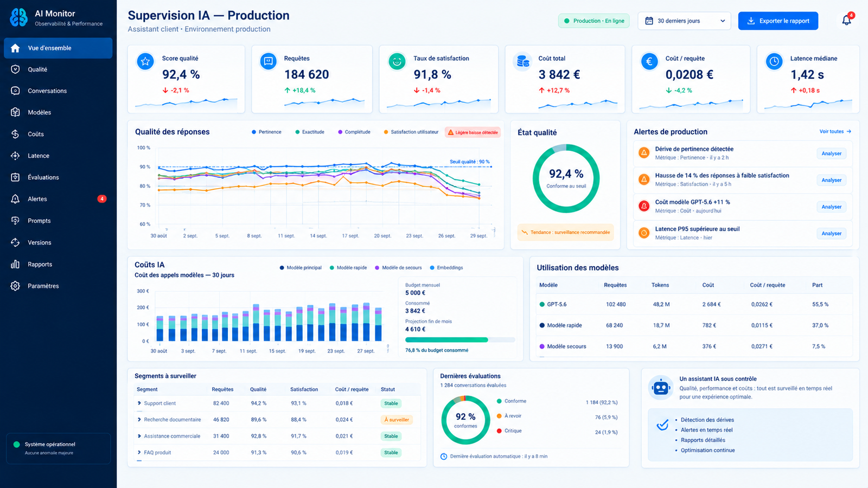This screenshot has width=868, height=488.
Task: Click the robot assistant icon
Action: tap(661, 388)
